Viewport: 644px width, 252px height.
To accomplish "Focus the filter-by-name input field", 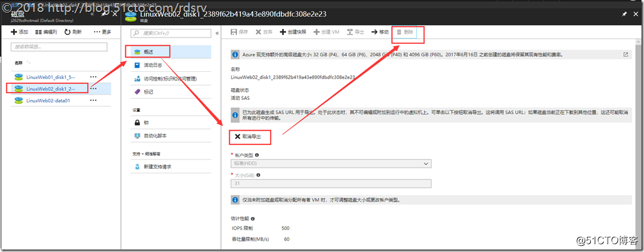I will point(59,47).
